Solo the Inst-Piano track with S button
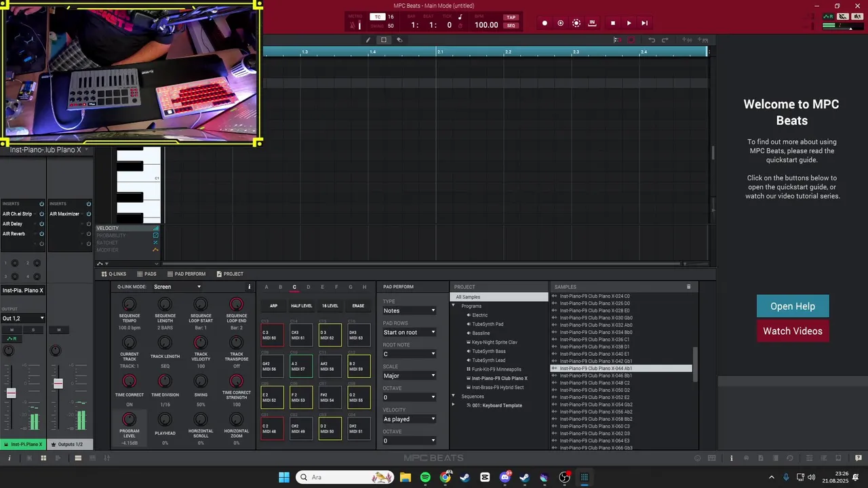The width and height of the screenshot is (868, 488). tap(33, 330)
